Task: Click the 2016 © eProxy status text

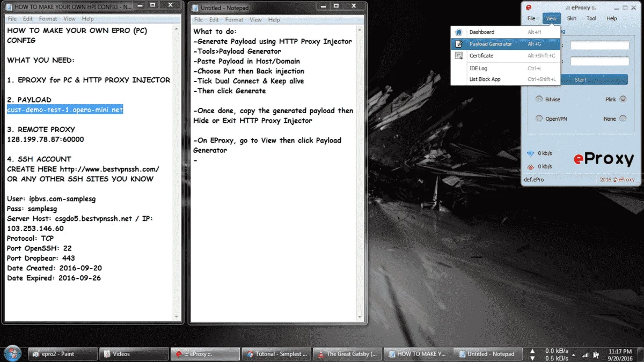Action: pyautogui.click(x=617, y=180)
